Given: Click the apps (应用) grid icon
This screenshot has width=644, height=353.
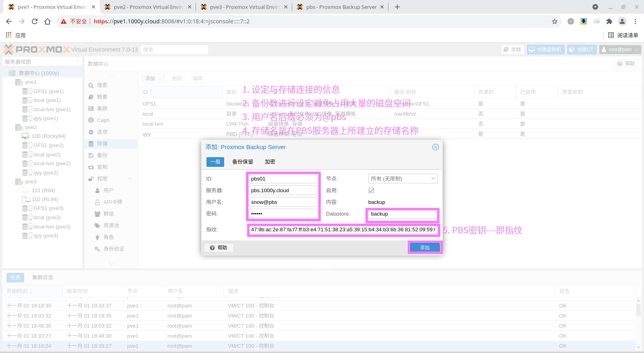Looking at the screenshot, I should pyautogui.click(x=8, y=35).
